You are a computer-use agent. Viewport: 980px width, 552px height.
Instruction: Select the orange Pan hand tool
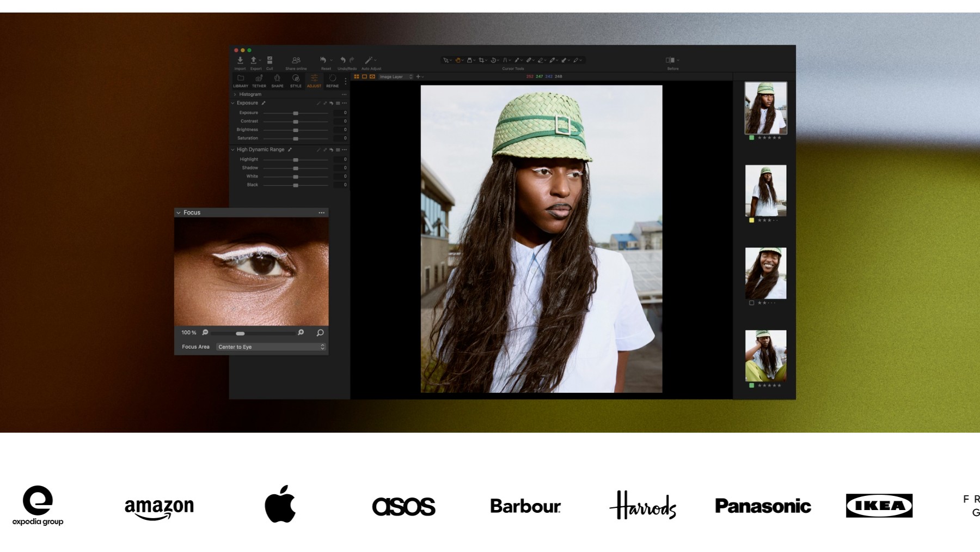click(x=458, y=60)
